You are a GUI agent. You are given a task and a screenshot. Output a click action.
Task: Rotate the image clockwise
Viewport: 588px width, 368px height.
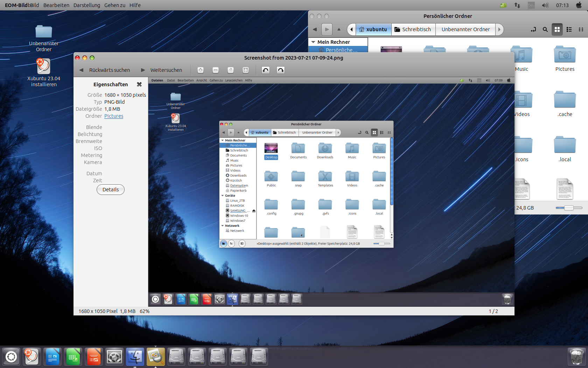pos(280,70)
